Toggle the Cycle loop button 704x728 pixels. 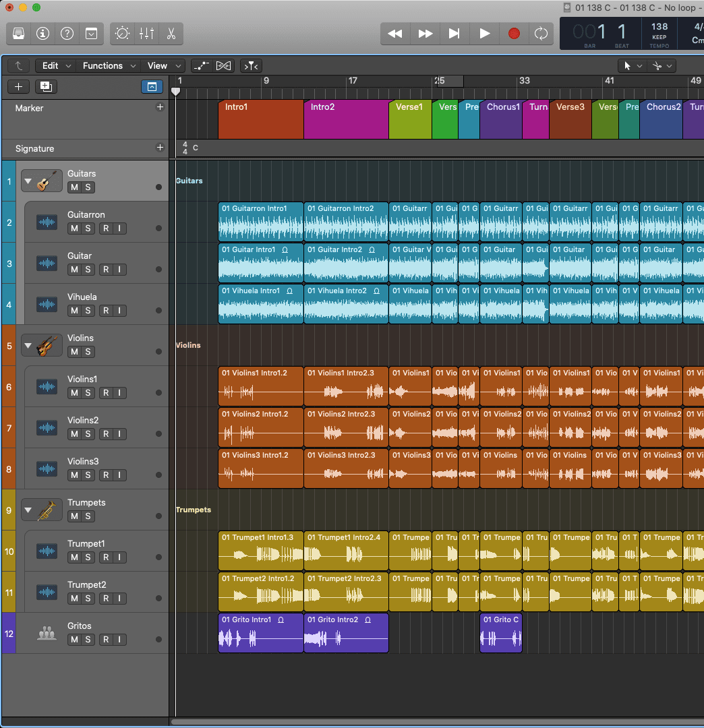coord(541,33)
